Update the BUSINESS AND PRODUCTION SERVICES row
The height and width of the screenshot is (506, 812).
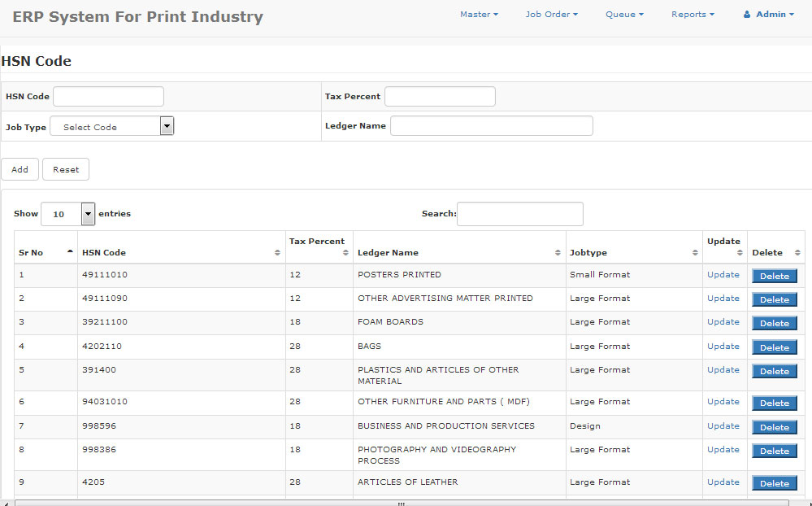(x=723, y=426)
